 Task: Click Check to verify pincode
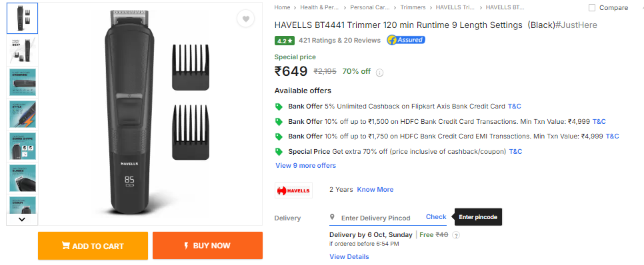tap(436, 217)
